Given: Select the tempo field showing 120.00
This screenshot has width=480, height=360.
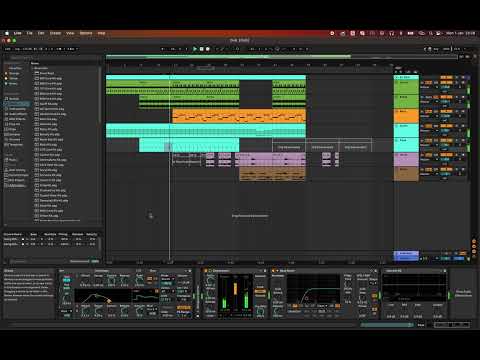Looking at the screenshot, I should 27,49.
